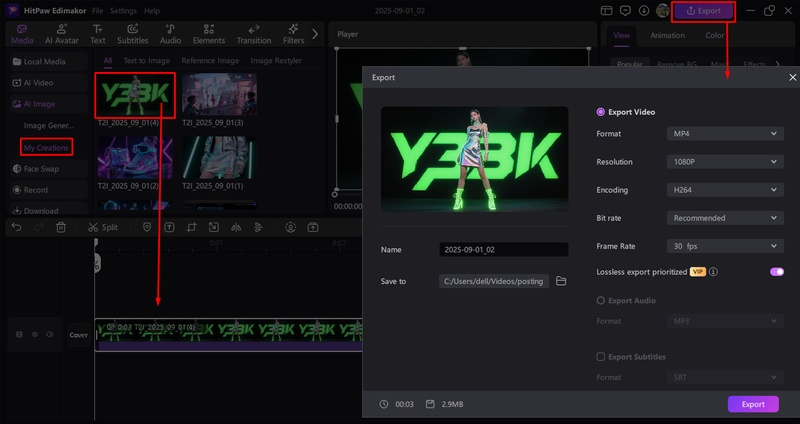Switch to the Animation tab
800x424 pixels.
667,35
